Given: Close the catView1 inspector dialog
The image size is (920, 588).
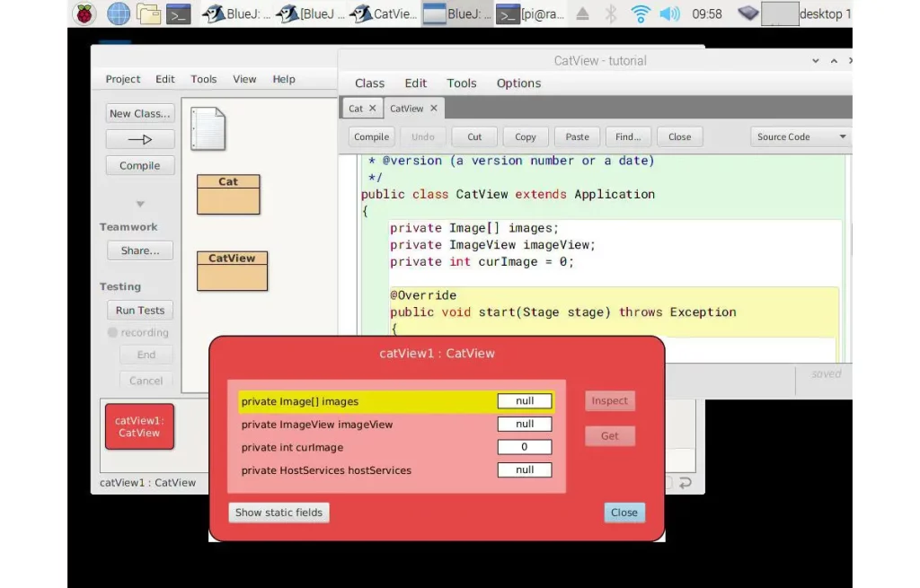Looking at the screenshot, I should click(624, 513).
